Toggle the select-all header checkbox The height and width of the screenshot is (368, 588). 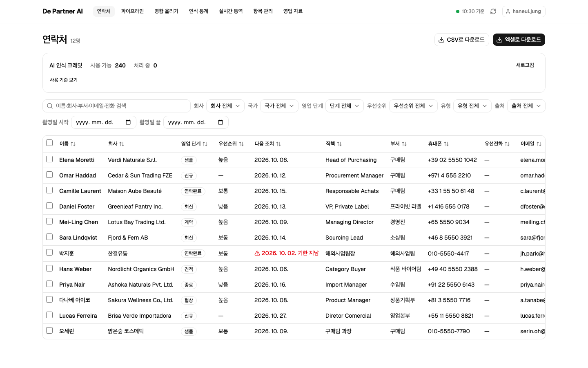[x=49, y=143]
